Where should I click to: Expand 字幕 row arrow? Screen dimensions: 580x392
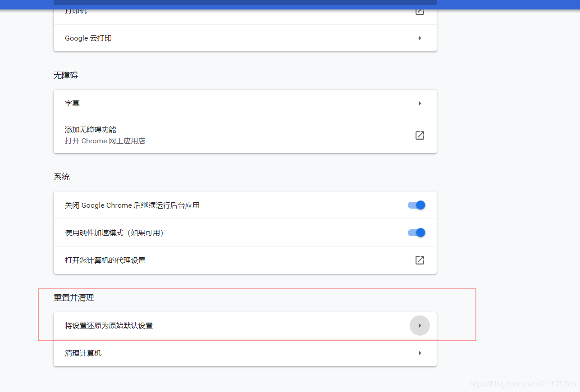[420, 103]
